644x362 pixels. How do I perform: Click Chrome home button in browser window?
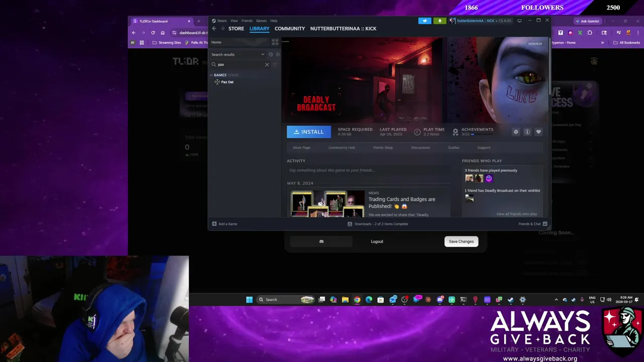(x=163, y=33)
